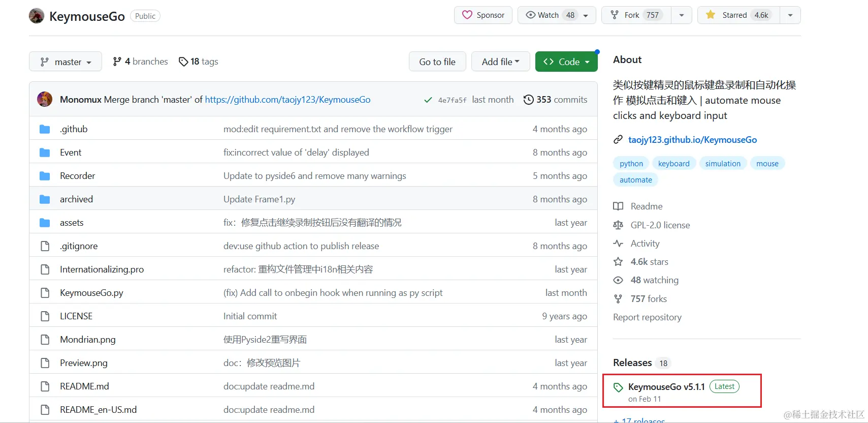Viewport: 868px width, 423px height.
Task: Open the Recorder folder
Action: pyautogui.click(x=77, y=176)
